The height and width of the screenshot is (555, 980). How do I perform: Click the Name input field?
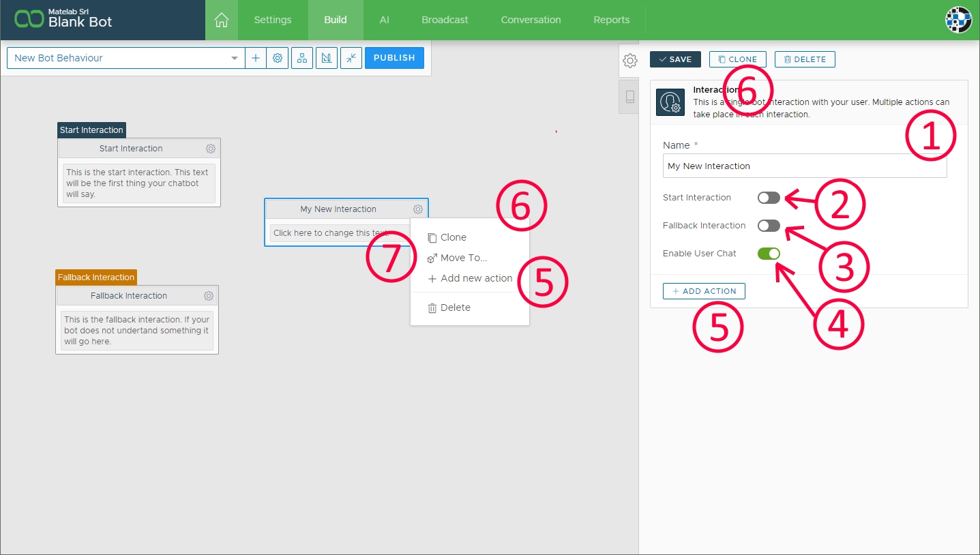coord(804,166)
